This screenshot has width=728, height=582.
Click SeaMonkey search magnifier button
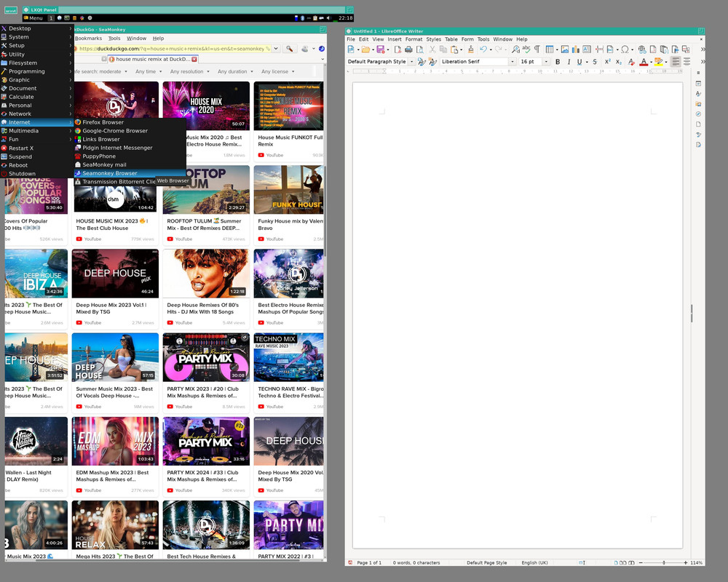coord(289,49)
